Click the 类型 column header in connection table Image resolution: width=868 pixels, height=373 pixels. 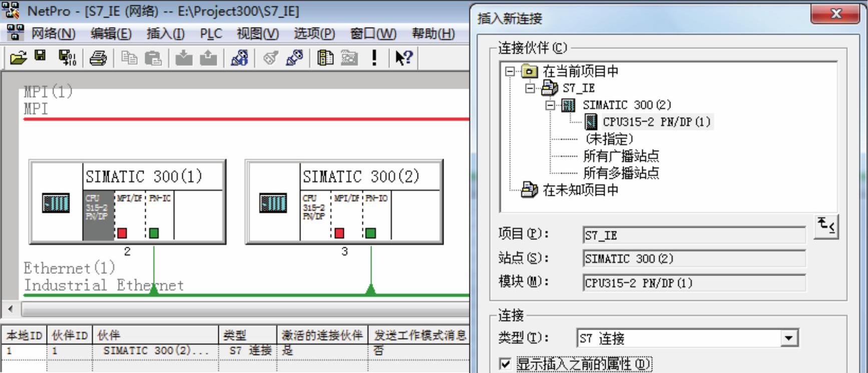248,334
